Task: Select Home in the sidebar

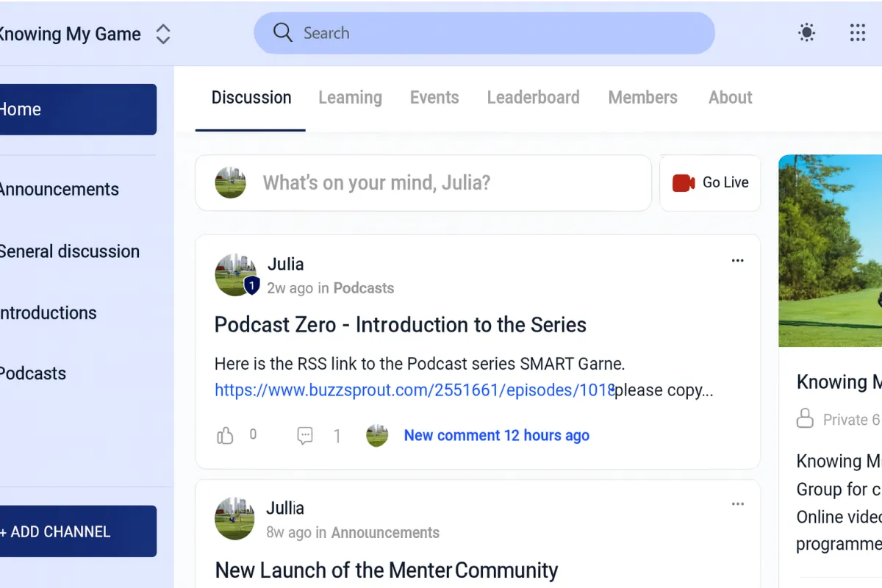Action: click(x=78, y=110)
